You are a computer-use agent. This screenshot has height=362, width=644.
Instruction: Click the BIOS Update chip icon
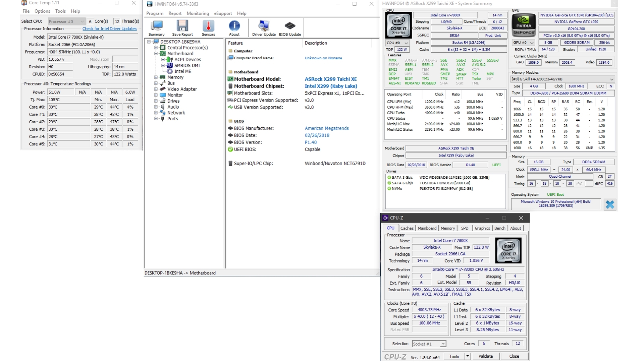tap(290, 28)
